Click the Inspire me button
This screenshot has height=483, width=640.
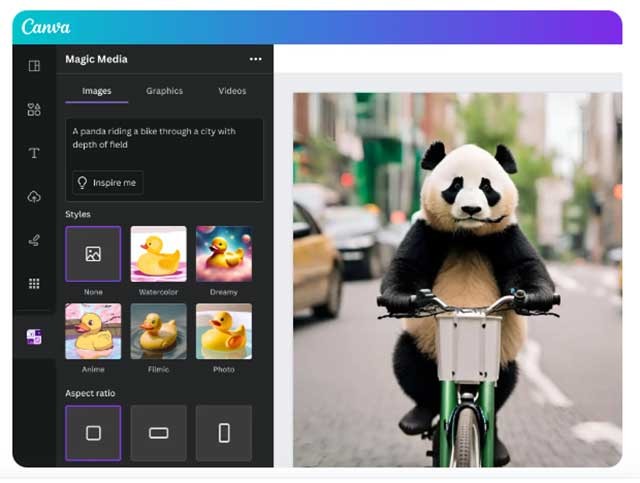click(107, 183)
